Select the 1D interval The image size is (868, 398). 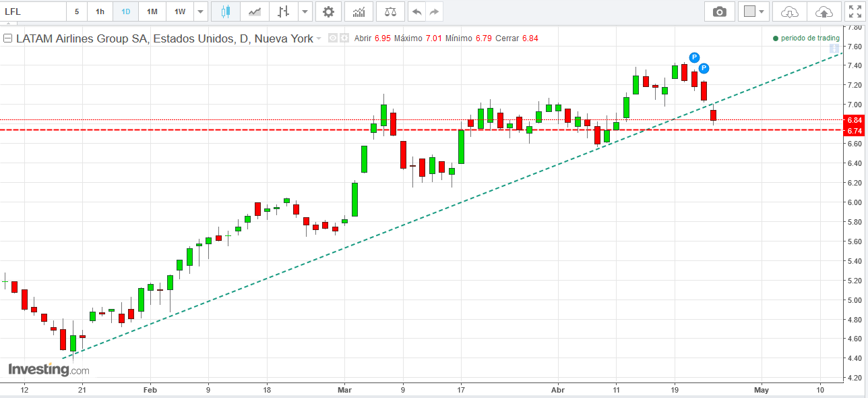coord(125,11)
